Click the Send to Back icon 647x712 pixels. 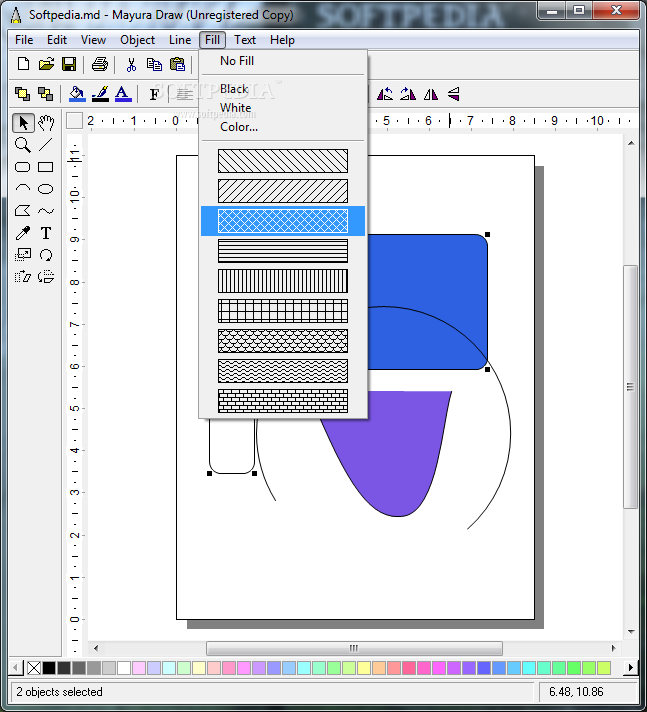point(45,94)
